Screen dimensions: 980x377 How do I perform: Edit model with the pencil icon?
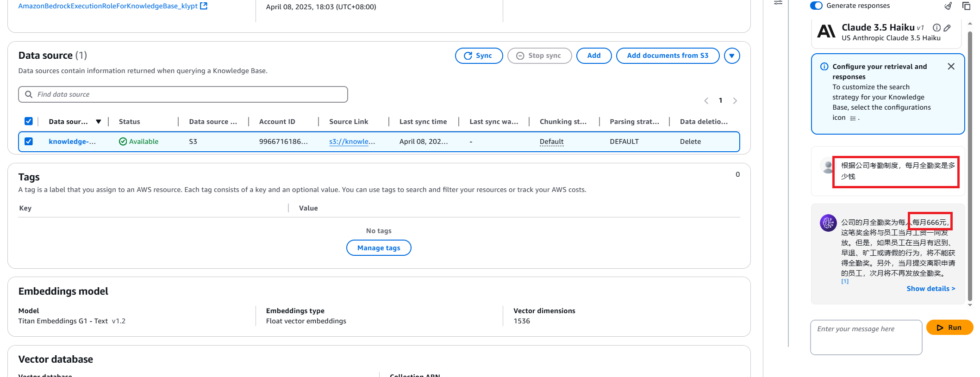[947, 28]
